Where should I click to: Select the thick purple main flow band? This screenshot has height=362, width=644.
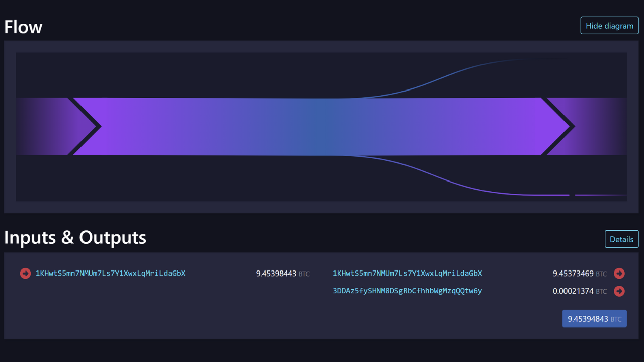tap(322, 126)
